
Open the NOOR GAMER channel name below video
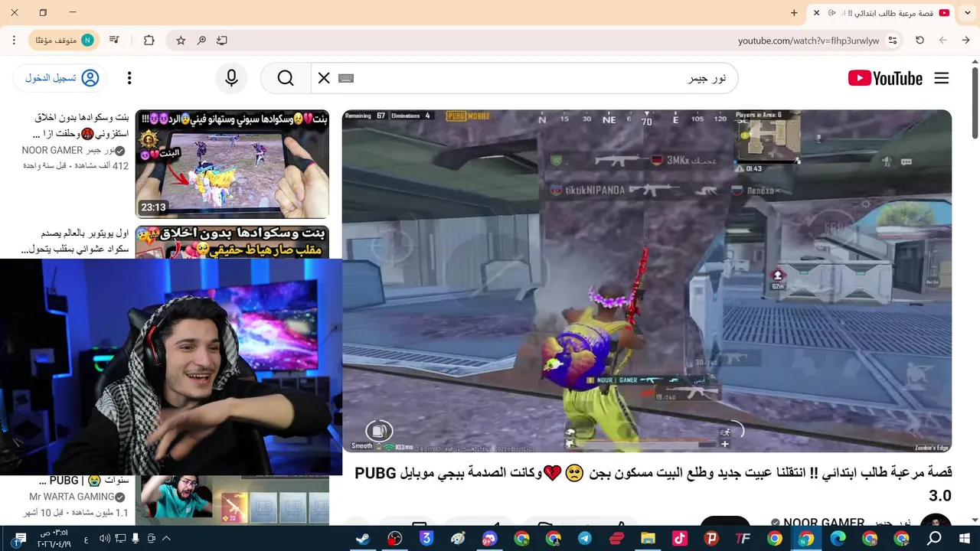(x=824, y=523)
